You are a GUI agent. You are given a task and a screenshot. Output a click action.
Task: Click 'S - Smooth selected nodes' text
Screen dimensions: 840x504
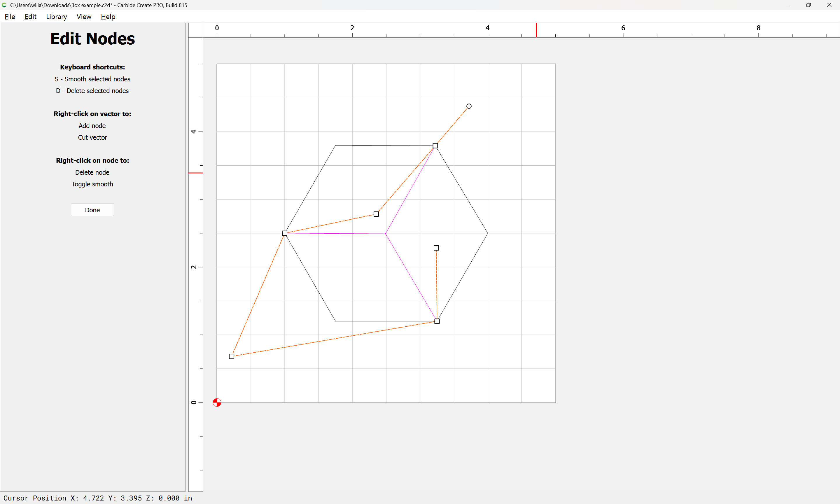(92, 79)
